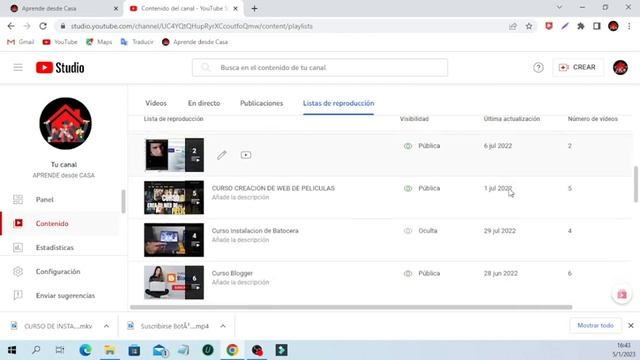Click Añade la descripción under Batocera course
The image size is (640, 360).
tap(240, 240)
